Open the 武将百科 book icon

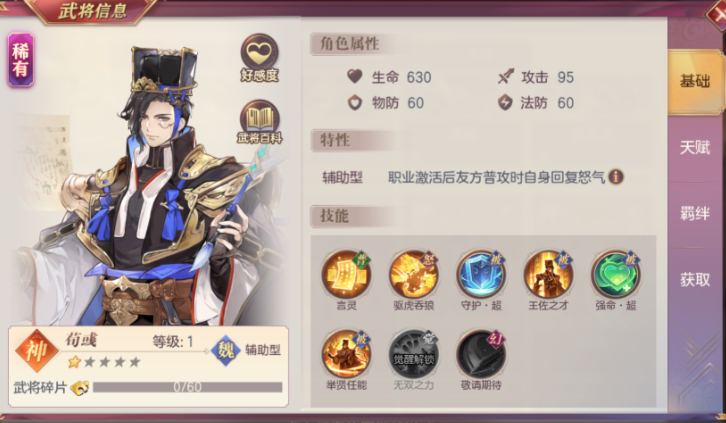[x=259, y=121]
